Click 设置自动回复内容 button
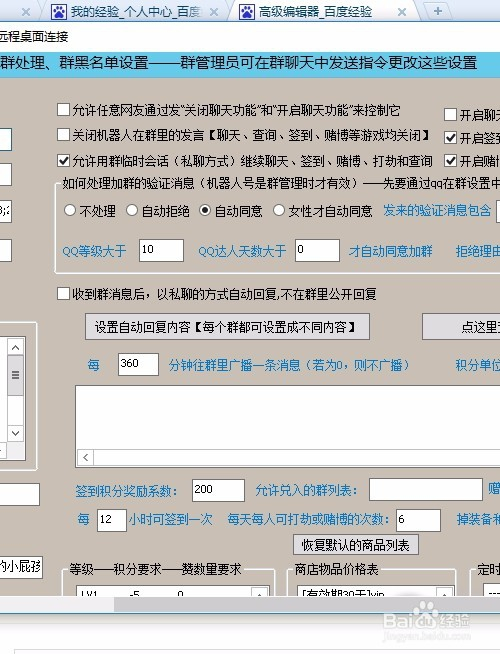500x654 pixels. (227, 327)
